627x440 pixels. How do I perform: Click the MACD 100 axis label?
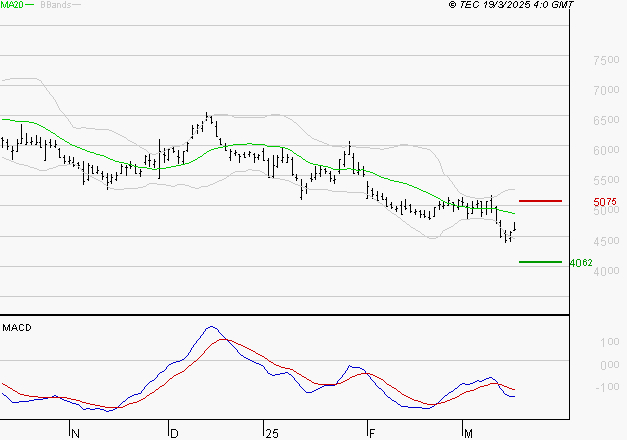coord(610,342)
